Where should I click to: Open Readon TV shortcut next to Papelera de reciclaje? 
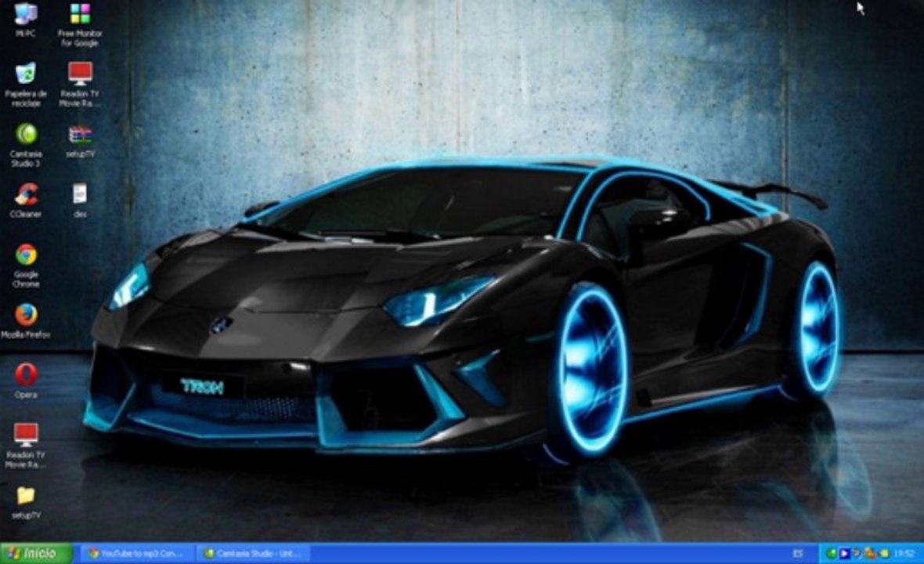[x=80, y=84]
